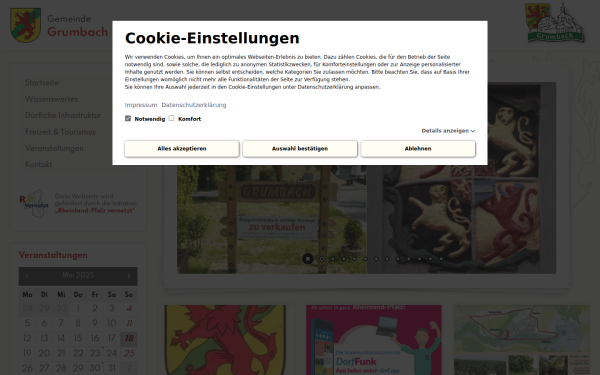
Task: Open the Rheinland-Pfalz vernetzt initiative link
Action: 95,210
